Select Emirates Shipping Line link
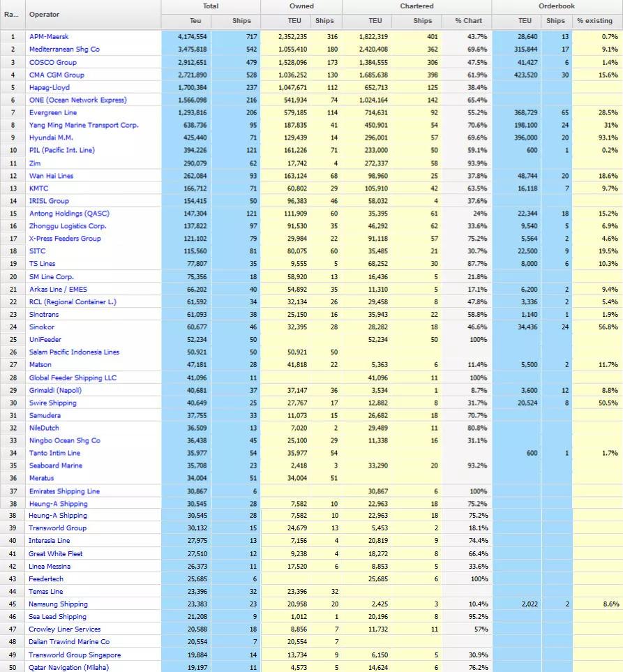 click(x=64, y=491)
